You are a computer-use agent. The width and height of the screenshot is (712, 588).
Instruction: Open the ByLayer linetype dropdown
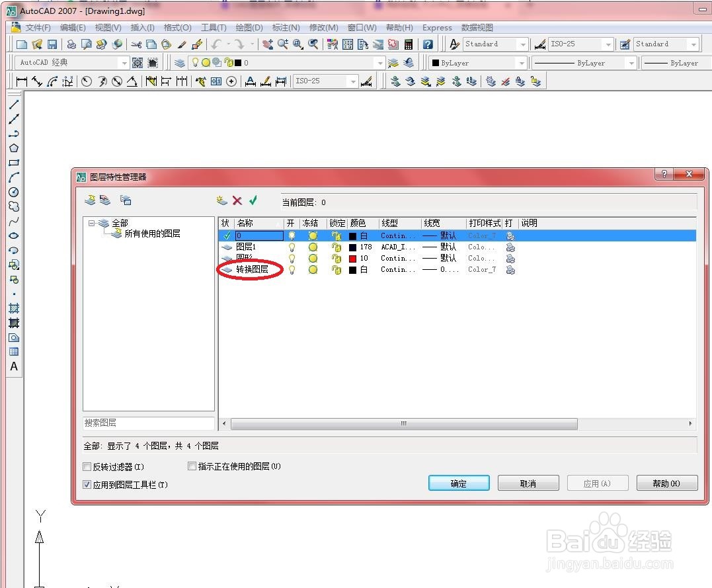pos(631,63)
